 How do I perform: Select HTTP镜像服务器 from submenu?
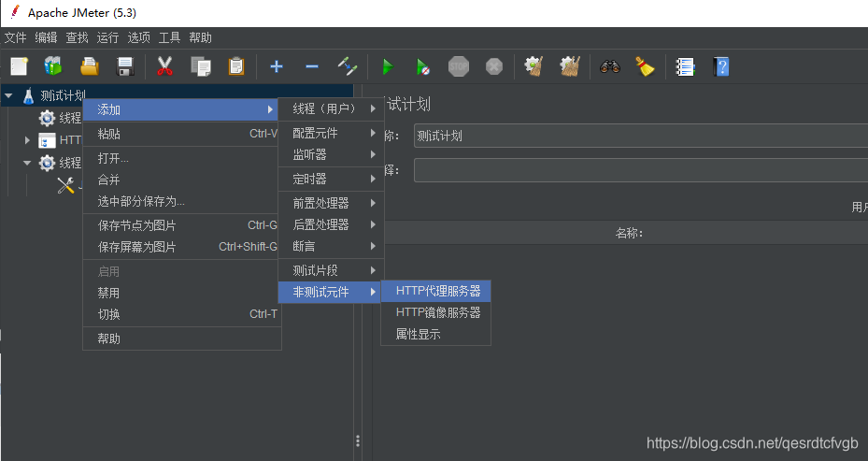tap(436, 312)
